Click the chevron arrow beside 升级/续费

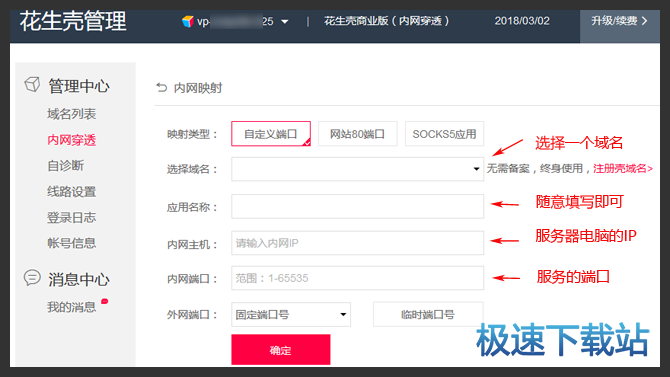click(x=645, y=21)
